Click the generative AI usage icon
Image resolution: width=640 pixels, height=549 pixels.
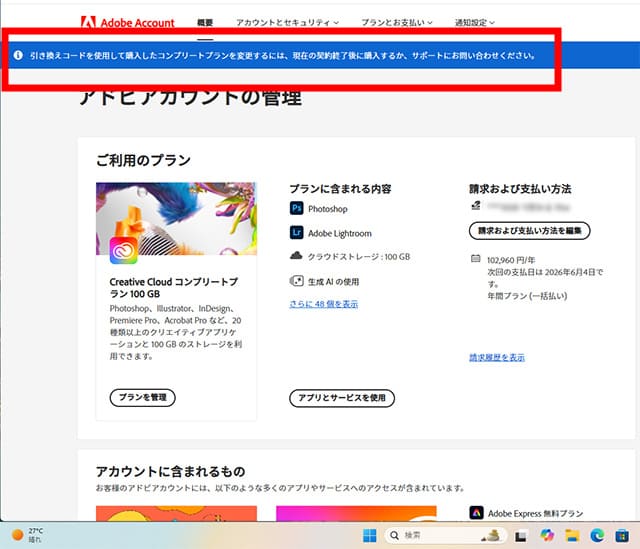click(296, 281)
